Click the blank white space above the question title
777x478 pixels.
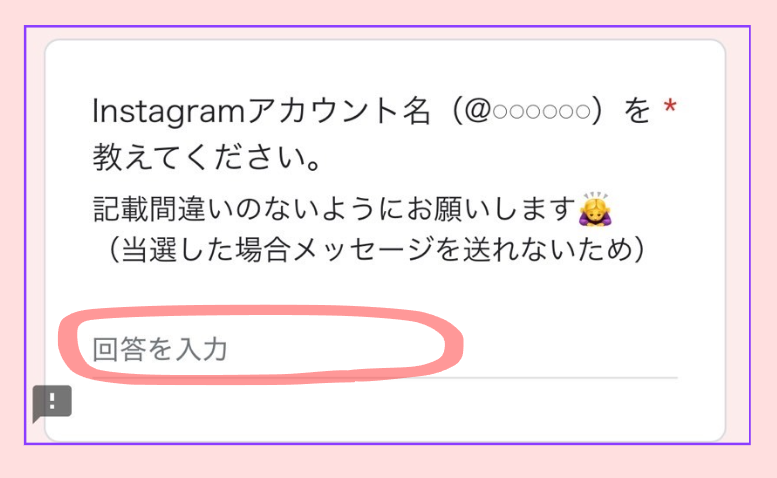click(385, 67)
